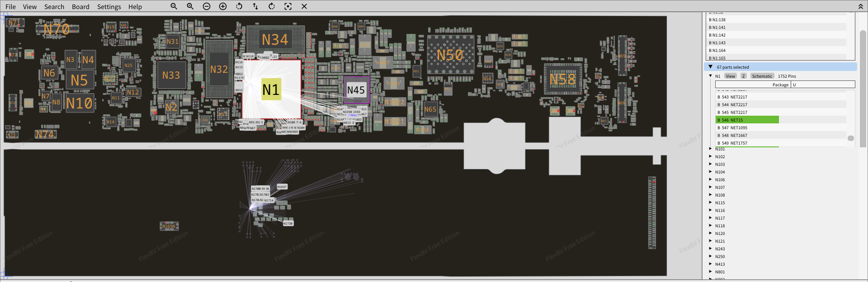
Task: Click the X icon in toolbar
Action: point(304,6)
